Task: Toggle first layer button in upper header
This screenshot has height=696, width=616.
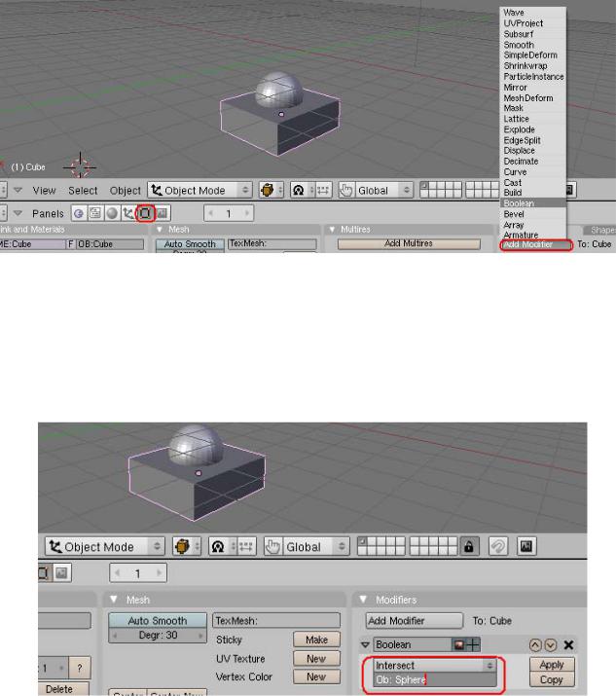Action: [x=424, y=186]
